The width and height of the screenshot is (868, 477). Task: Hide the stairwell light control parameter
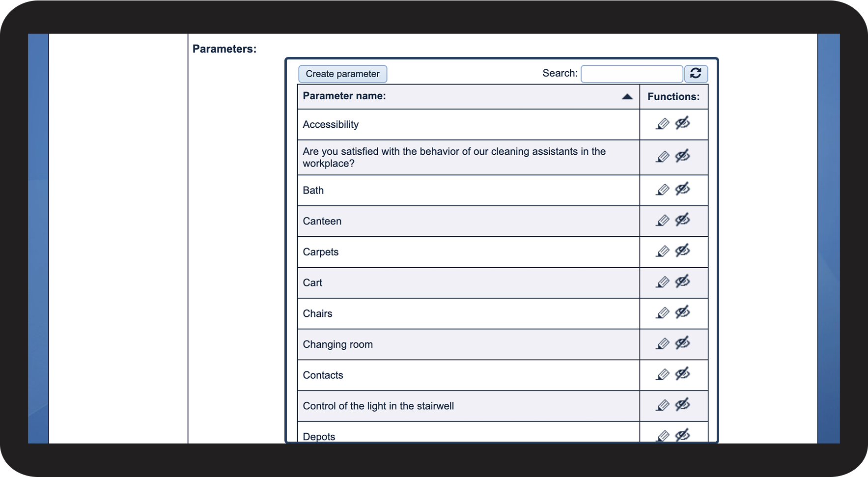pyautogui.click(x=682, y=405)
